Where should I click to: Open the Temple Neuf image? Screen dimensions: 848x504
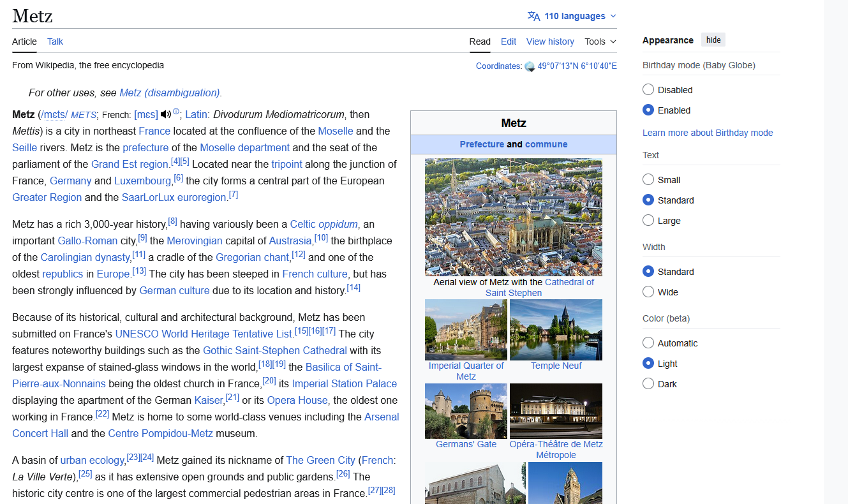point(556,330)
